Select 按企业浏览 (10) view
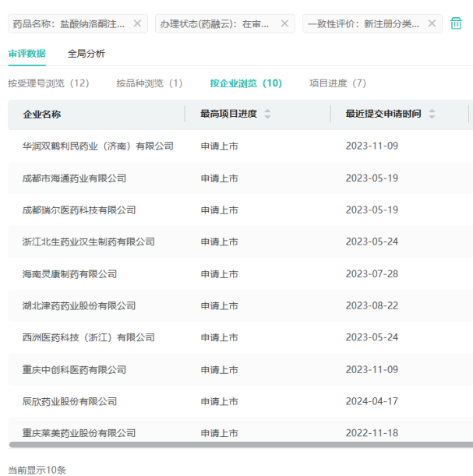Image resolution: width=473 pixels, height=476 pixels. [245, 83]
